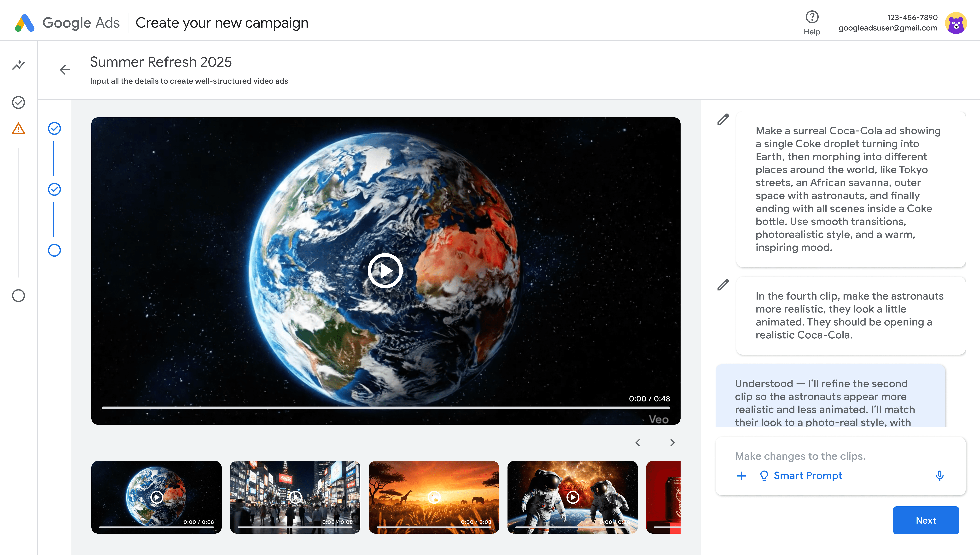Click the orange warning triangle icon
Image resolution: width=980 pixels, height=555 pixels.
pos(18,129)
